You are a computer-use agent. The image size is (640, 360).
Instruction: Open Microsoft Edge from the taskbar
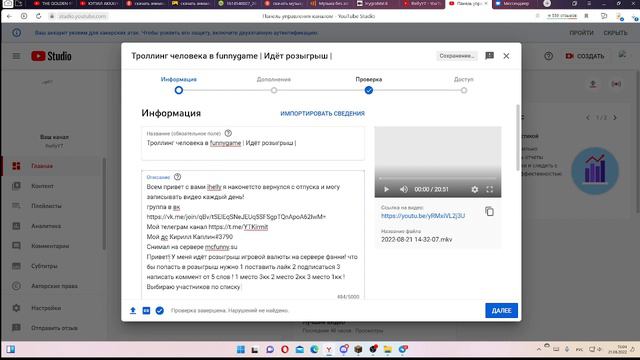tap(314, 349)
